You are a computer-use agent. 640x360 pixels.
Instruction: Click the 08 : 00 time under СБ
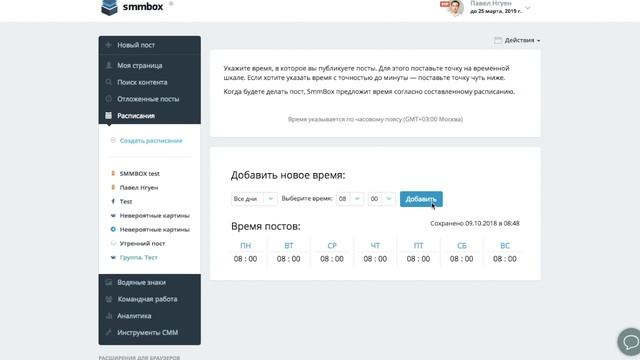click(462, 259)
